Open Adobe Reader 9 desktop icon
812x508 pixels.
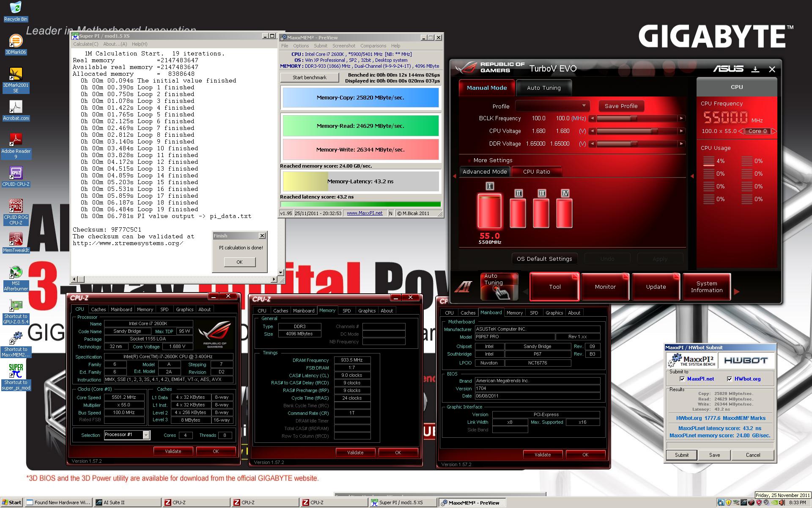click(16, 146)
